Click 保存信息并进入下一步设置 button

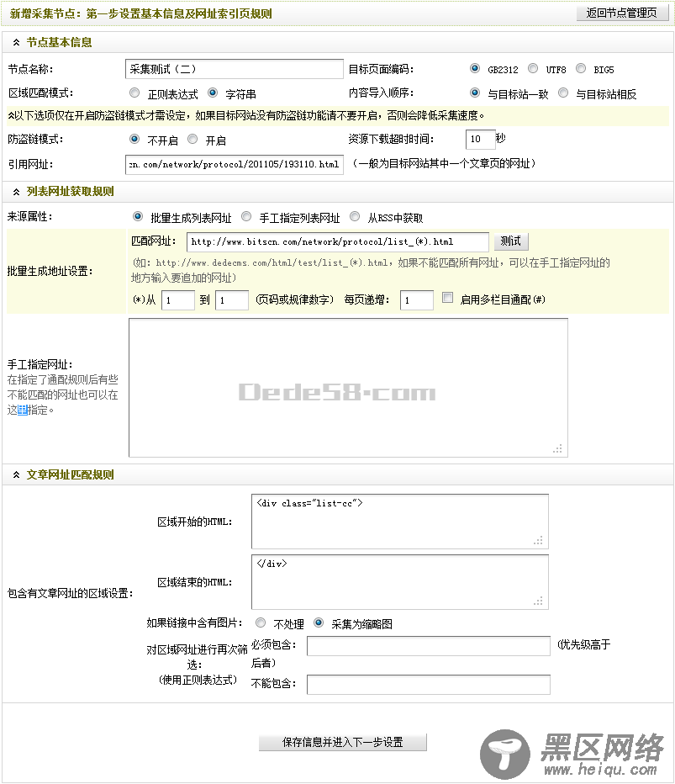[343, 742]
